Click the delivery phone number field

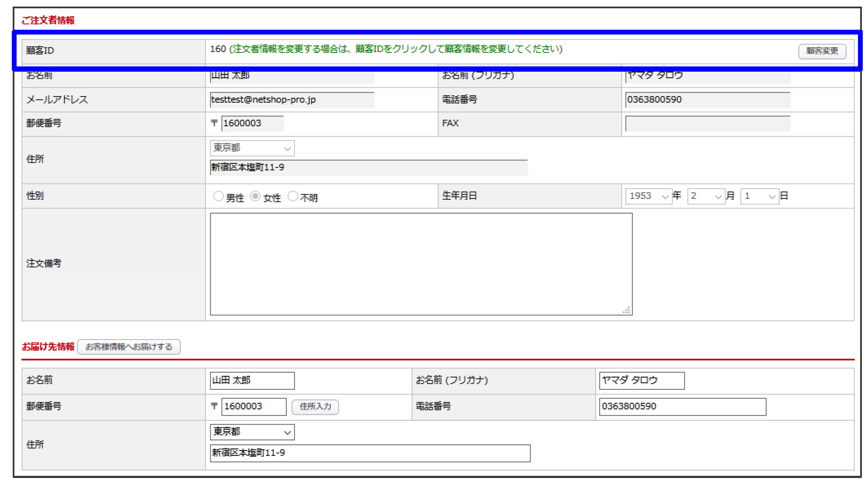(682, 407)
